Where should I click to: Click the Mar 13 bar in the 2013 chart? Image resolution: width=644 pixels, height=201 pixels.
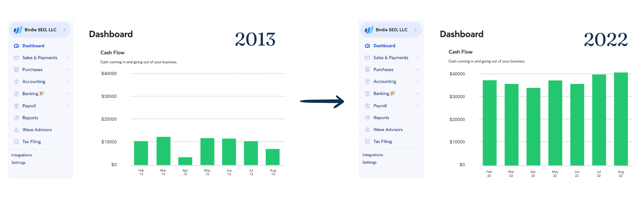163,151
